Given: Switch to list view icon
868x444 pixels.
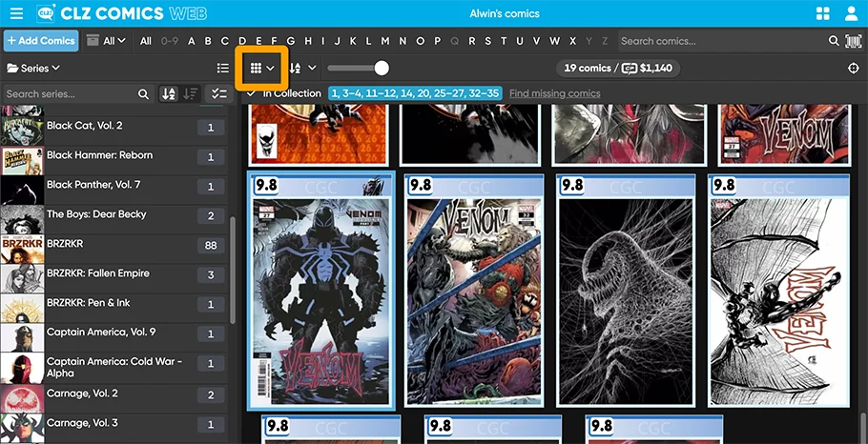Looking at the screenshot, I should coord(222,69).
